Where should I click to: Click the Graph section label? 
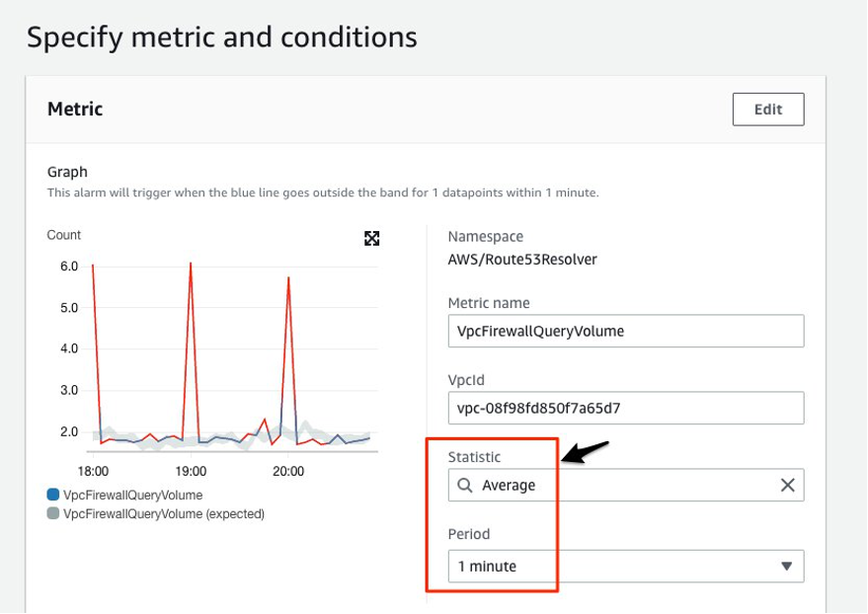click(64, 170)
